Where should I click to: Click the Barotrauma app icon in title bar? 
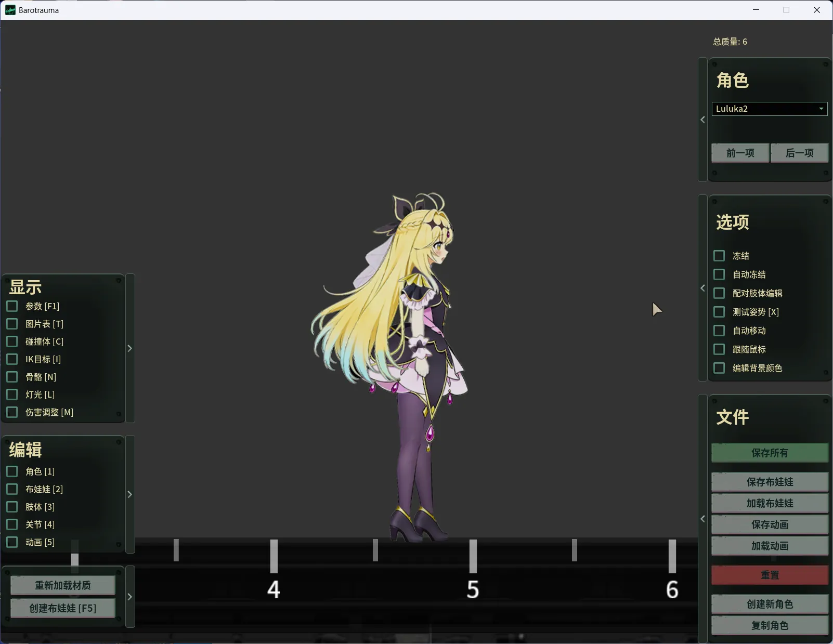10,10
